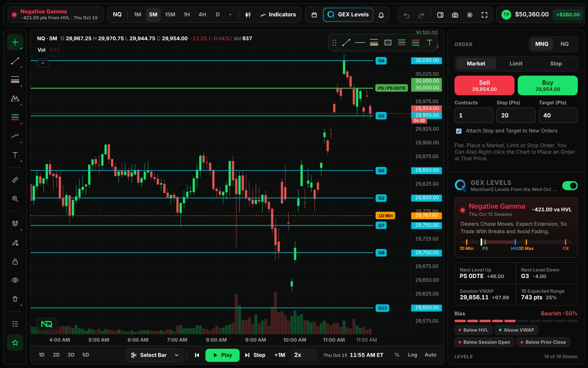
Task: Expand the Select Bar dropdown arrow
Action: [x=177, y=355]
